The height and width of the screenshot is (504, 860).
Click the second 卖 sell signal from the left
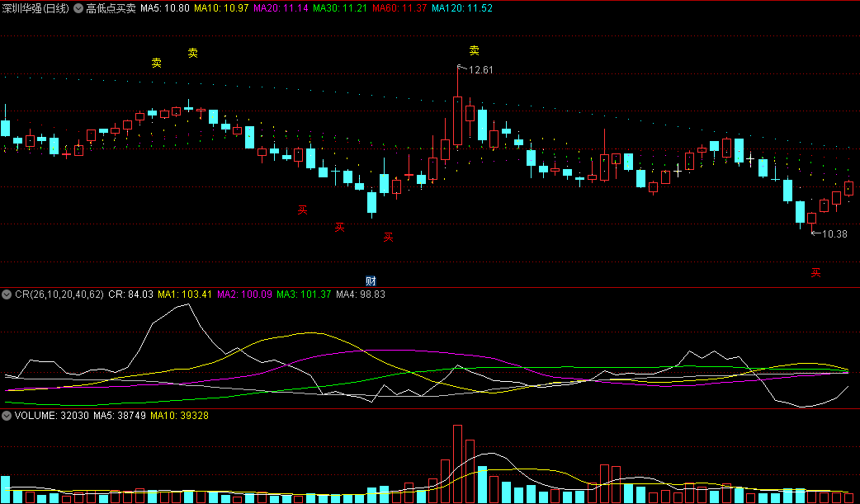193,53
